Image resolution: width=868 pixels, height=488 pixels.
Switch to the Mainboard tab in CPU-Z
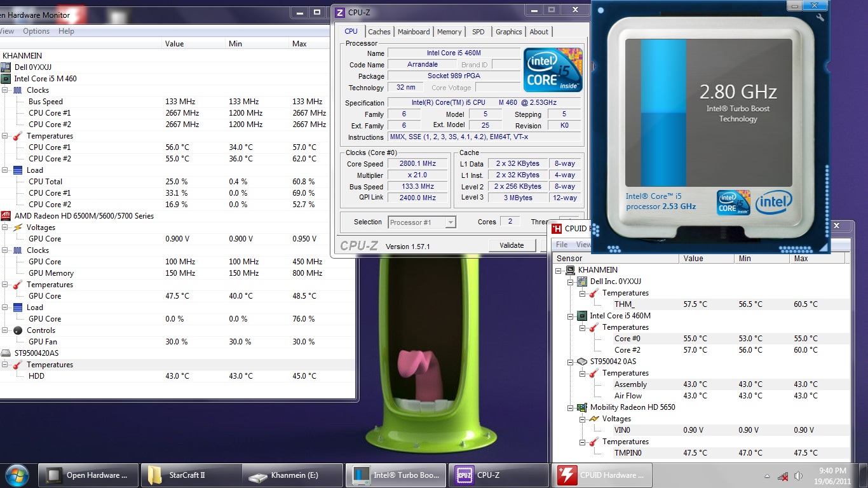[414, 32]
